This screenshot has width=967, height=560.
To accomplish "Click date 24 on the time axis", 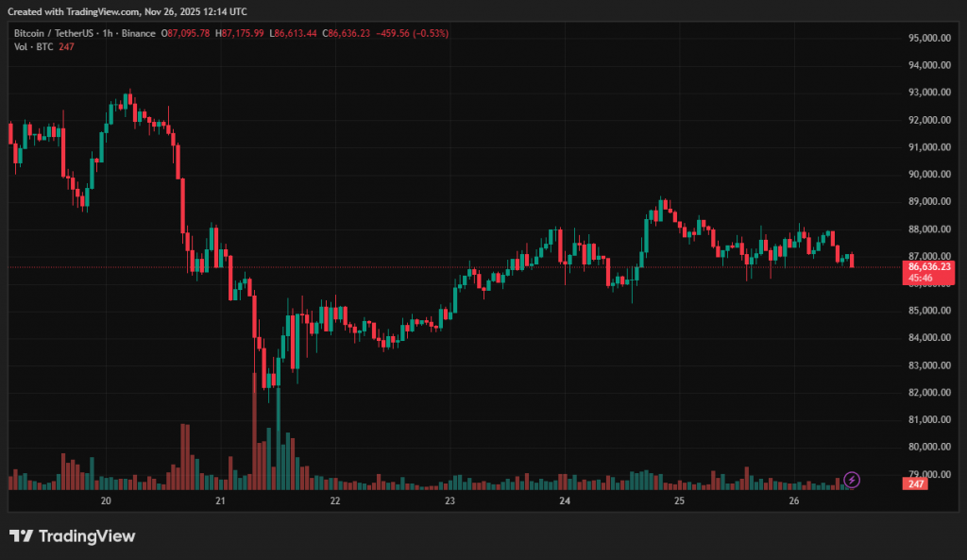I will [x=565, y=501].
